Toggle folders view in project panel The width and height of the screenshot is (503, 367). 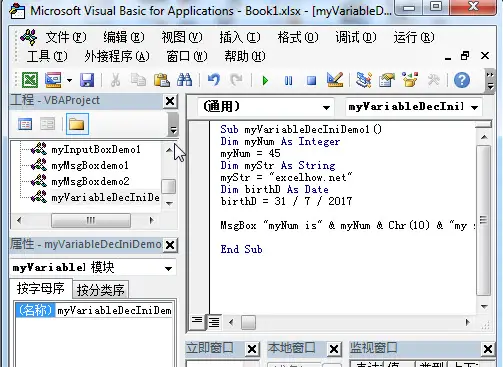coord(77,124)
